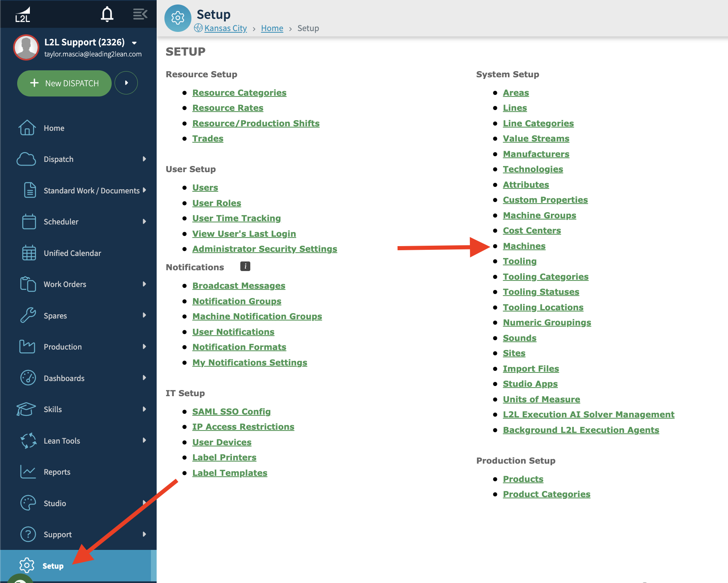Open the Products link
This screenshot has width=728, height=583.
(523, 479)
